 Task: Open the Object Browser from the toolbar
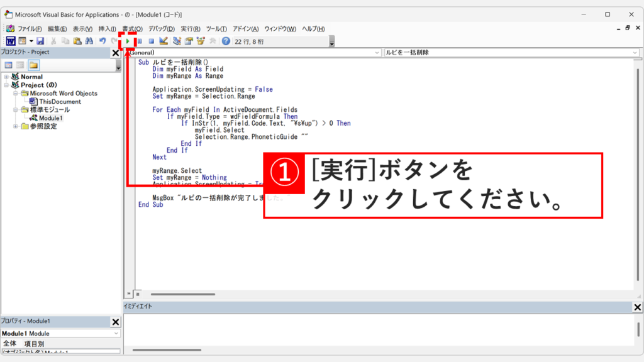201,41
